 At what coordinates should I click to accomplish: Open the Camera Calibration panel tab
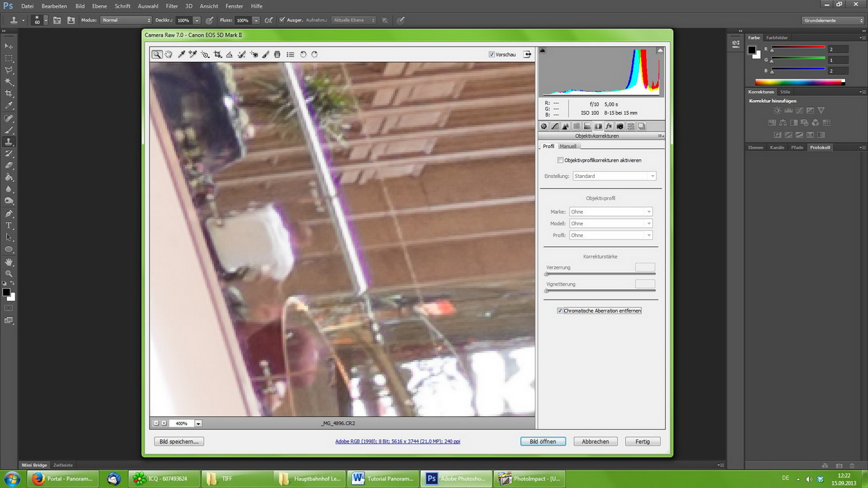click(x=620, y=127)
